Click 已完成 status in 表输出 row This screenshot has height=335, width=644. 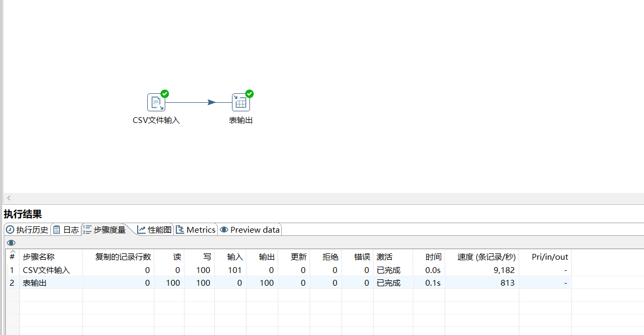click(388, 283)
